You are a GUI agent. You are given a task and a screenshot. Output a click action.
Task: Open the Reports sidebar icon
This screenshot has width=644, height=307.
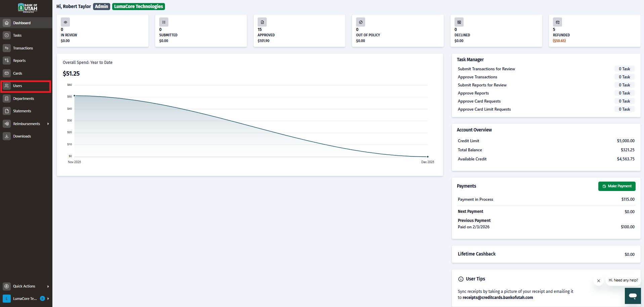[x=7, y=61]
